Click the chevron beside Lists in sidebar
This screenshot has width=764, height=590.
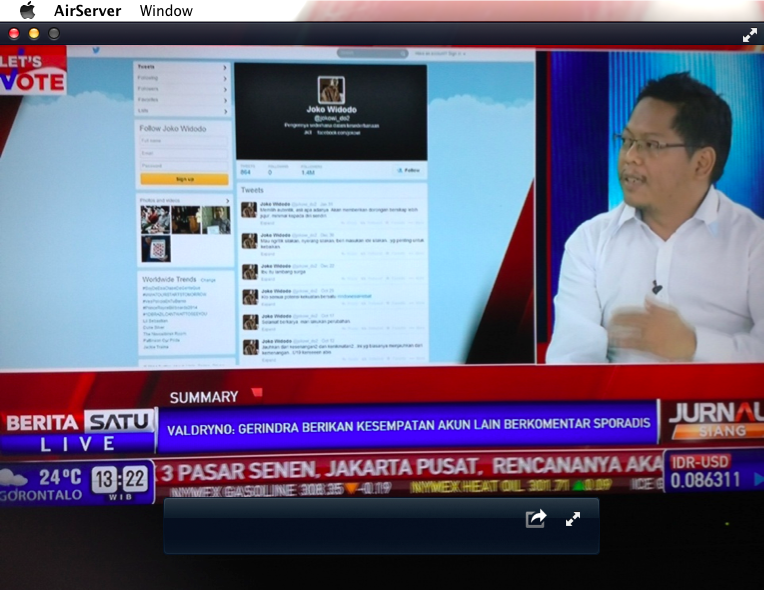click(x=225, y=111)
